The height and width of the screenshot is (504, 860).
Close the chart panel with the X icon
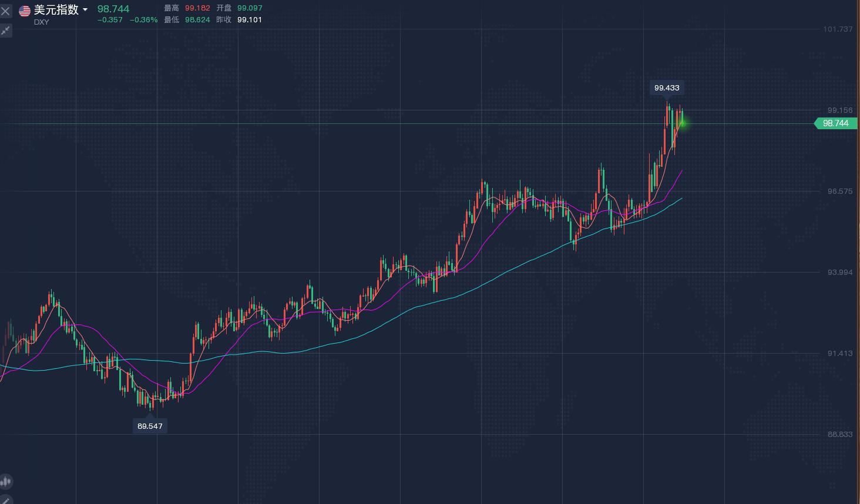(x=6, y=11)
